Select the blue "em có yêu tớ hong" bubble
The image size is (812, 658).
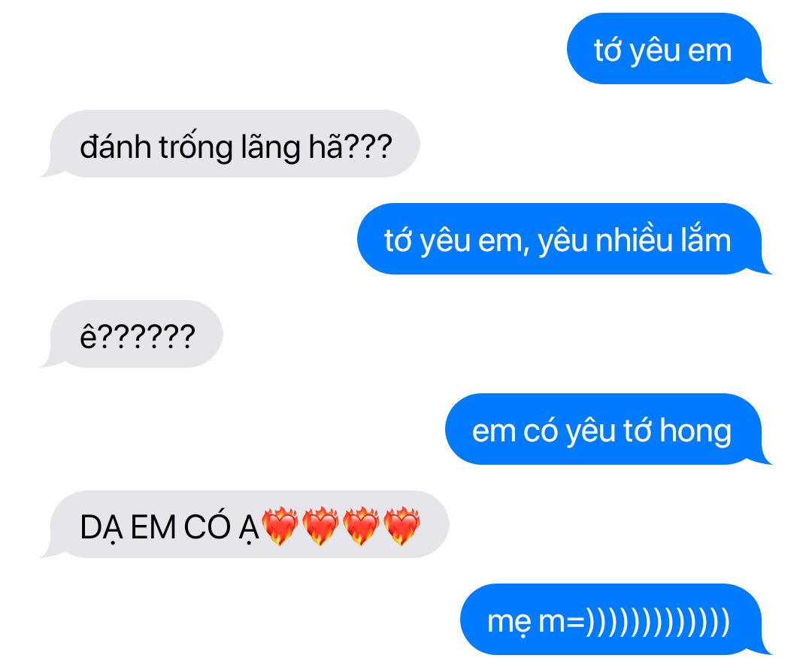[x=607, y=429]
